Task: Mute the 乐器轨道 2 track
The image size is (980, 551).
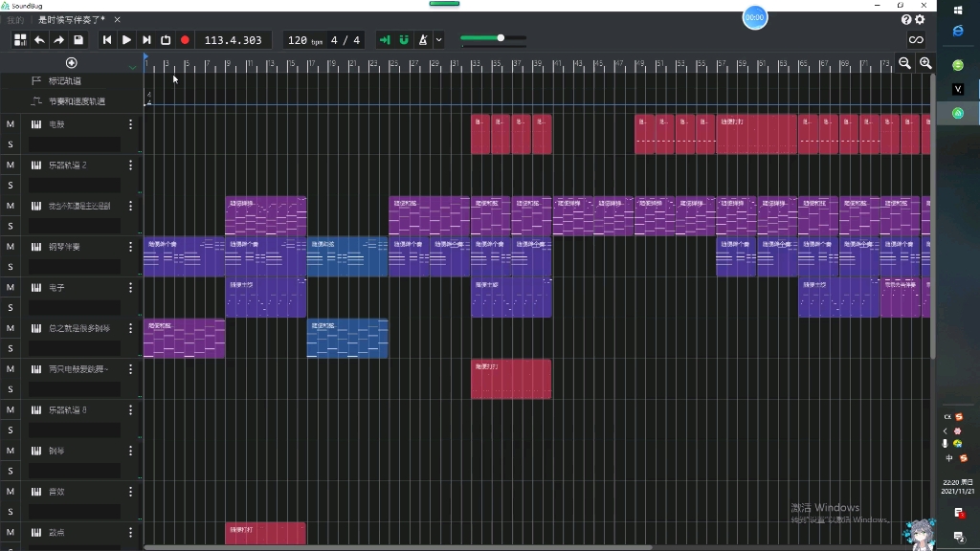Action: click(10, 165)
